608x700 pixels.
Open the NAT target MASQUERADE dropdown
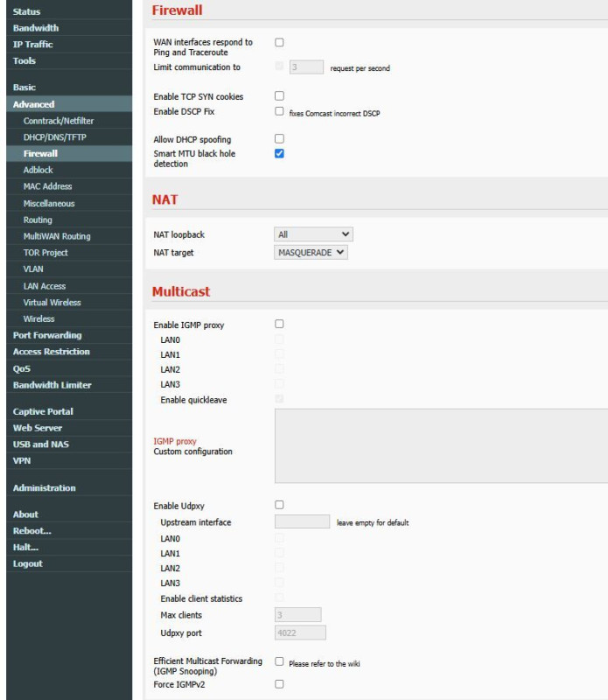311,253
